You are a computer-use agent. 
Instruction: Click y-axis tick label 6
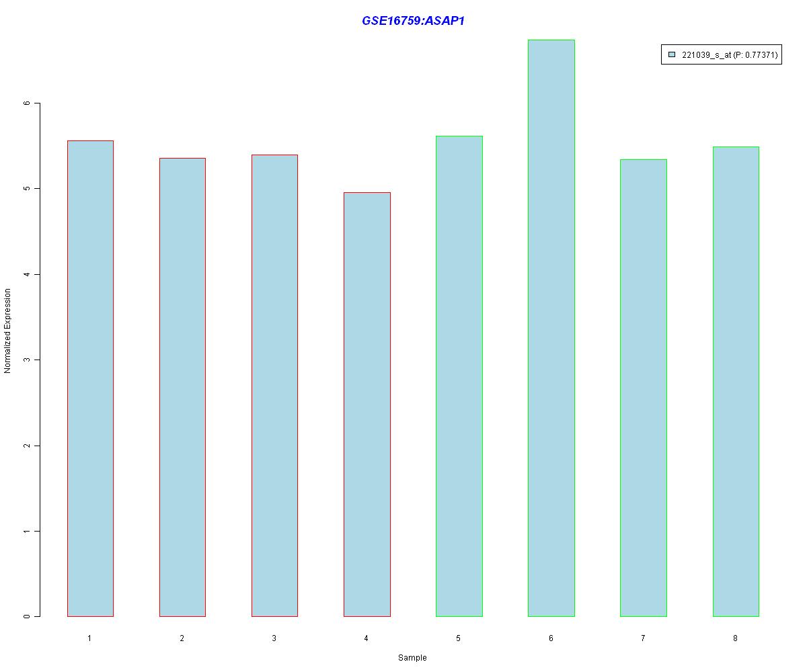click(x=27, y=103)
